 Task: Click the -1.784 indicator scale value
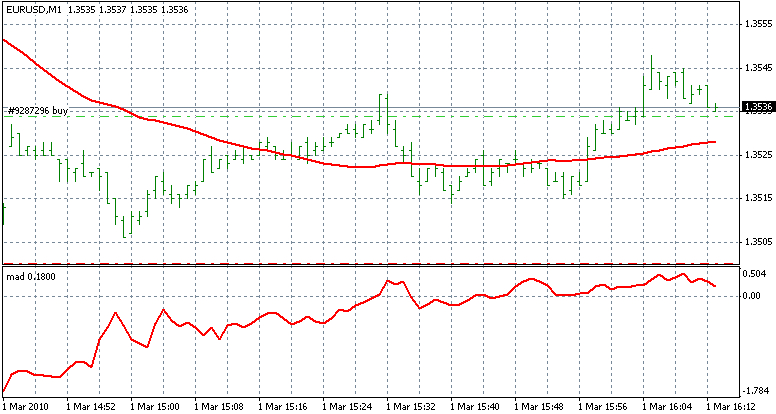[x=757, y=391]
